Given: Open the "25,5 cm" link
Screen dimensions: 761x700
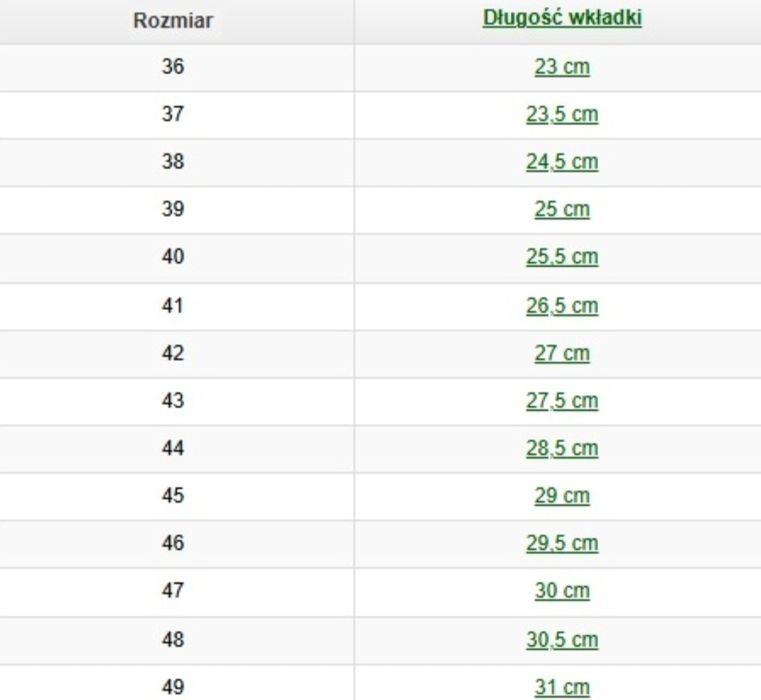Looking at the screenshot, I should click(x=561, y=257).
